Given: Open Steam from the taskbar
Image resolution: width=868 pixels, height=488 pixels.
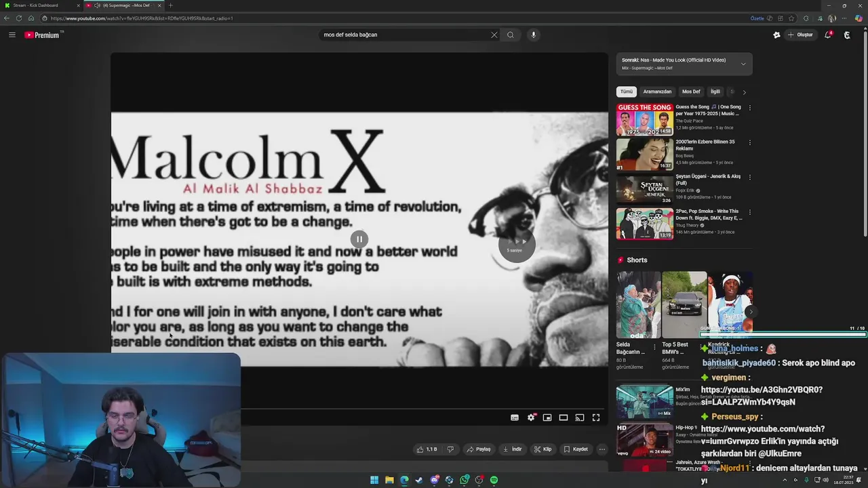Looking at the screenshot, I should pyautogui.click(x=419, y=480).
